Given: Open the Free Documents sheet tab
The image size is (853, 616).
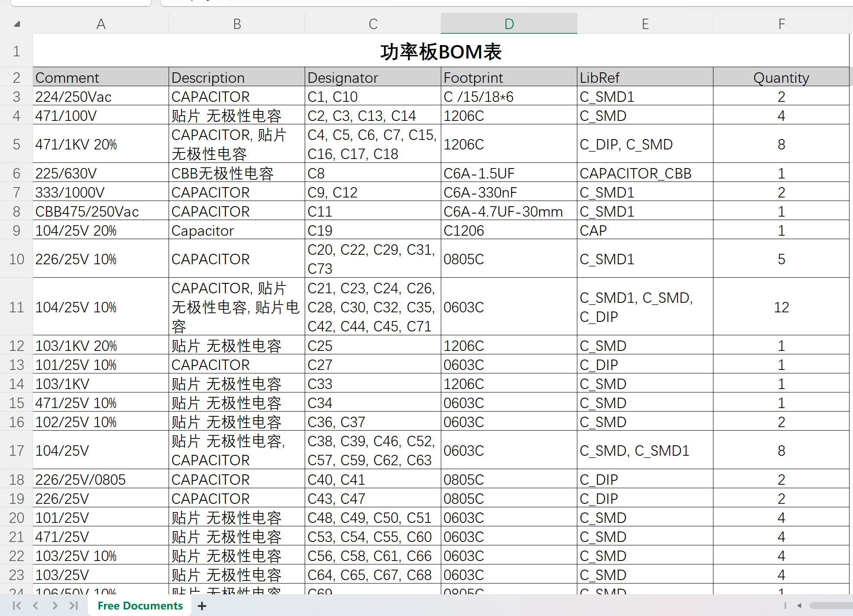Looking at the screenshot, I should (x=140, y=606).
